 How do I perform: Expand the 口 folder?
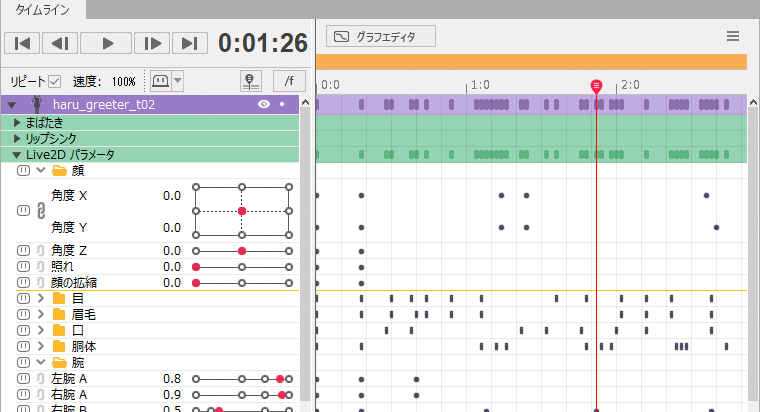click(41, 330)
